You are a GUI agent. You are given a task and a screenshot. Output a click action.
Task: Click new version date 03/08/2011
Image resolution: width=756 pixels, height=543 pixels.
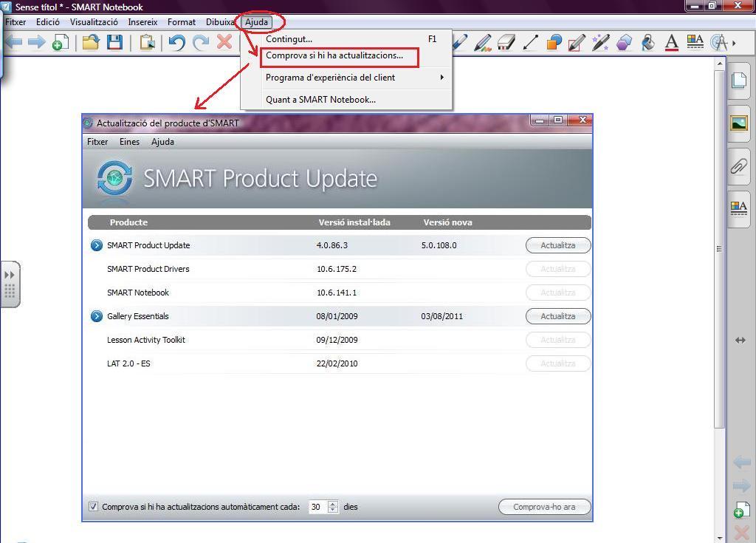pyautogui.click(x=441, y=316)
